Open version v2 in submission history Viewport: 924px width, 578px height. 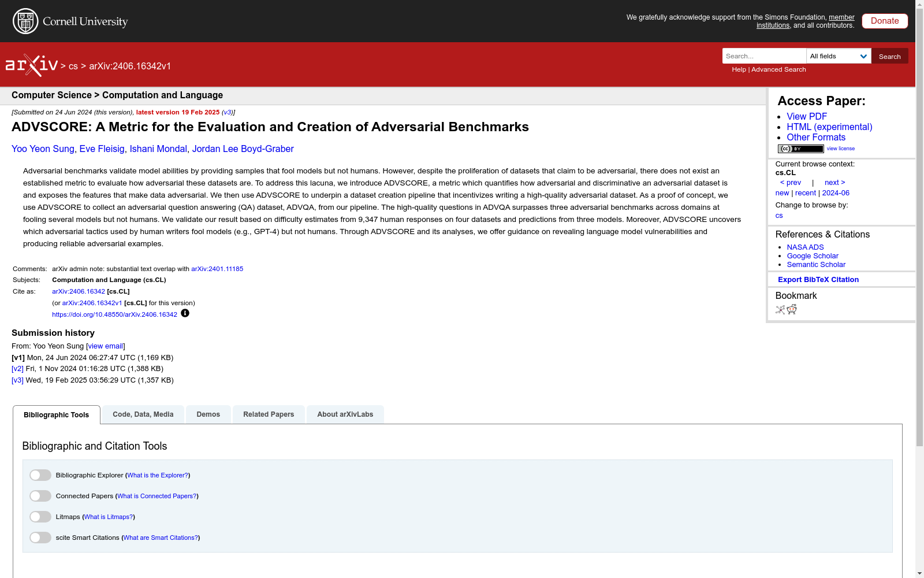click(17, 369)
